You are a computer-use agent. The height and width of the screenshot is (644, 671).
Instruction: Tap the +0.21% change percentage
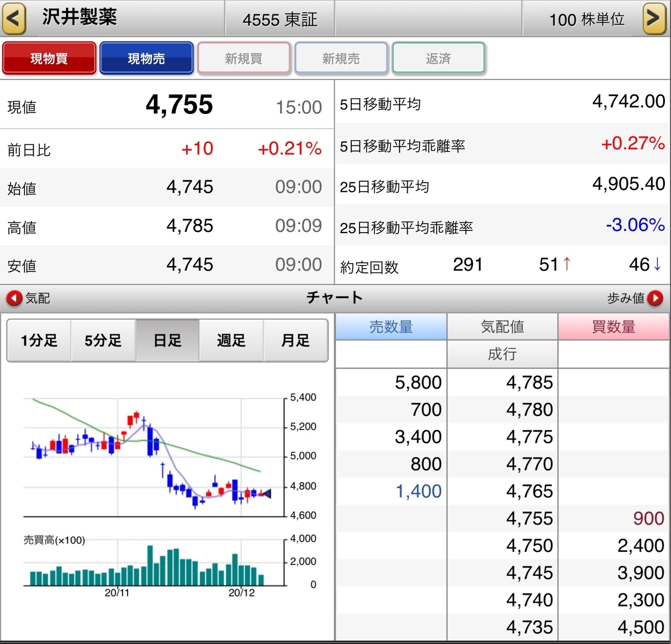(290, 149)
